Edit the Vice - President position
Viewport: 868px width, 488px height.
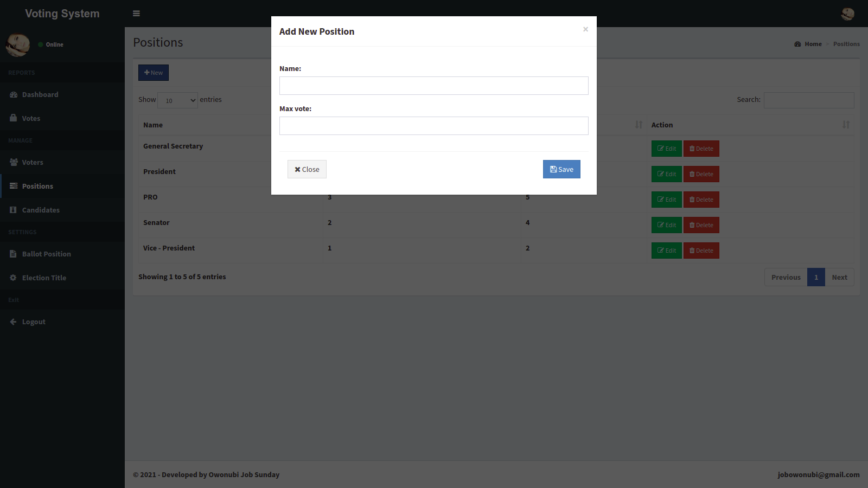pos(667,251)
